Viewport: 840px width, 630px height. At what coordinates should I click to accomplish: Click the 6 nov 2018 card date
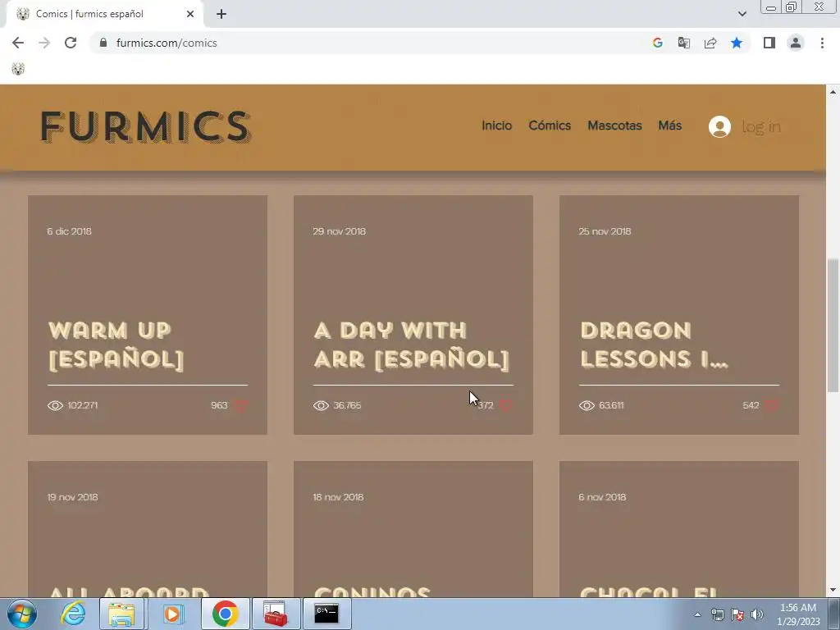[x=602, y=497]
